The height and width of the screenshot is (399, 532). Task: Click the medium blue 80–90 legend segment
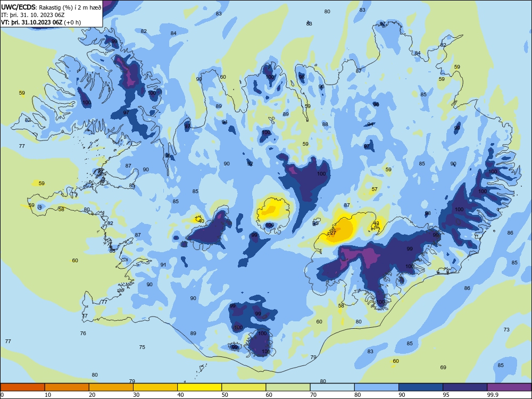pyautogui.click(x=377, y=387)
